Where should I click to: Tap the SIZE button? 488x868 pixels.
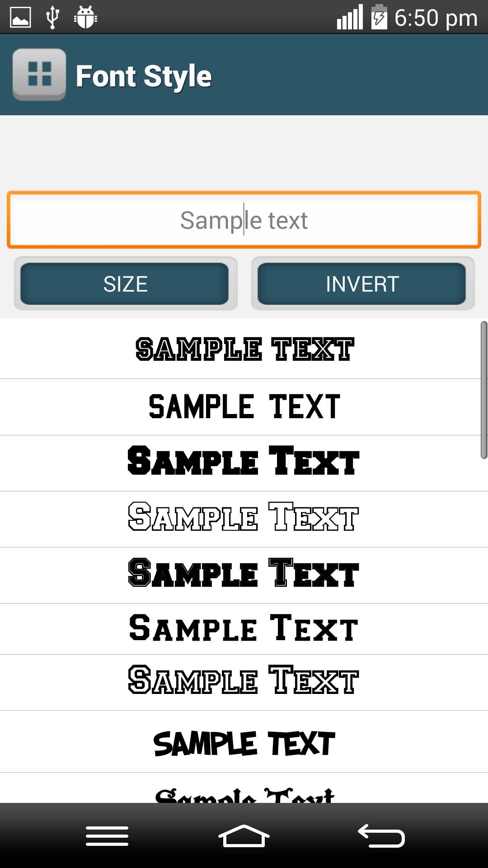[125, 284]
